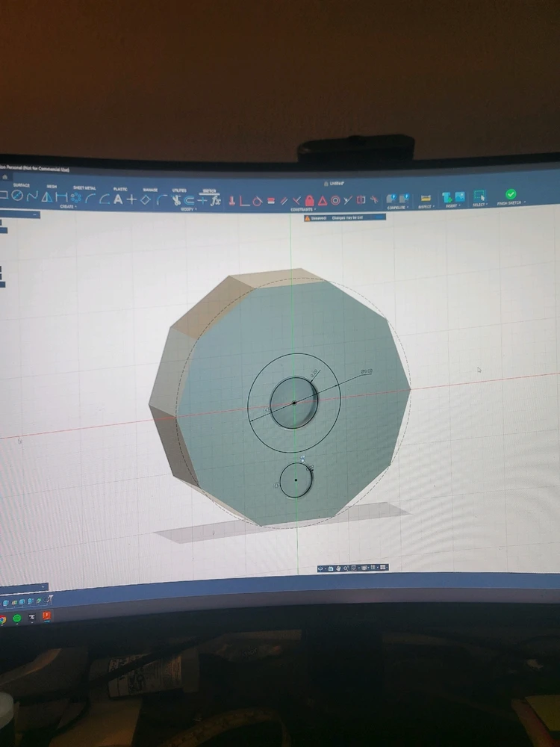Choose the Offset tool in Modify
Image resolution: width=560 pixels, height=747 pixels.
click(190, 199)
